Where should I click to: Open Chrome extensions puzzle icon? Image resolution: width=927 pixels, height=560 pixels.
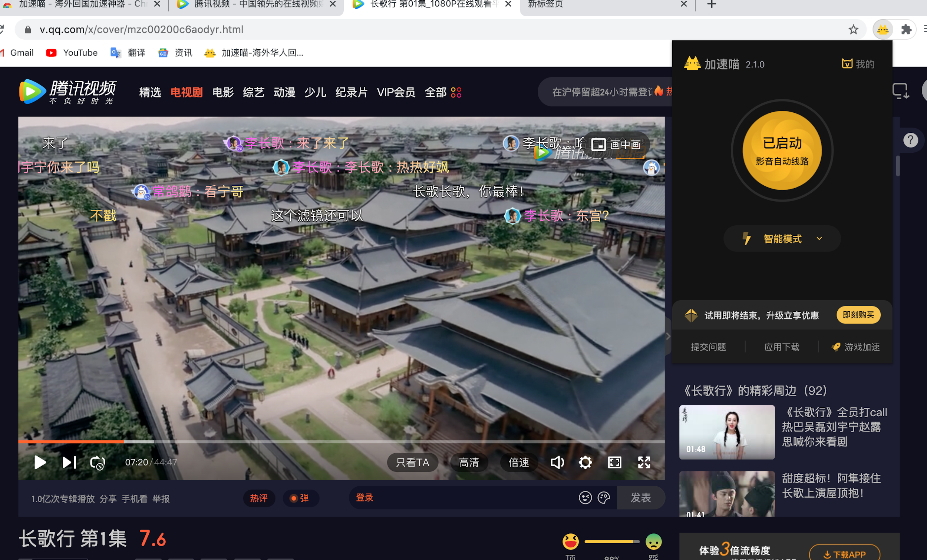coord(906,29)
